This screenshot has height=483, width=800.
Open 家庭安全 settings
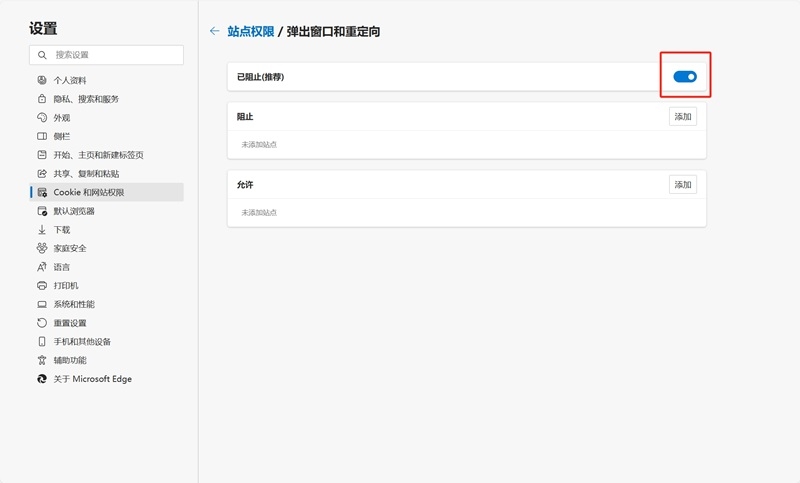(106, 248)
